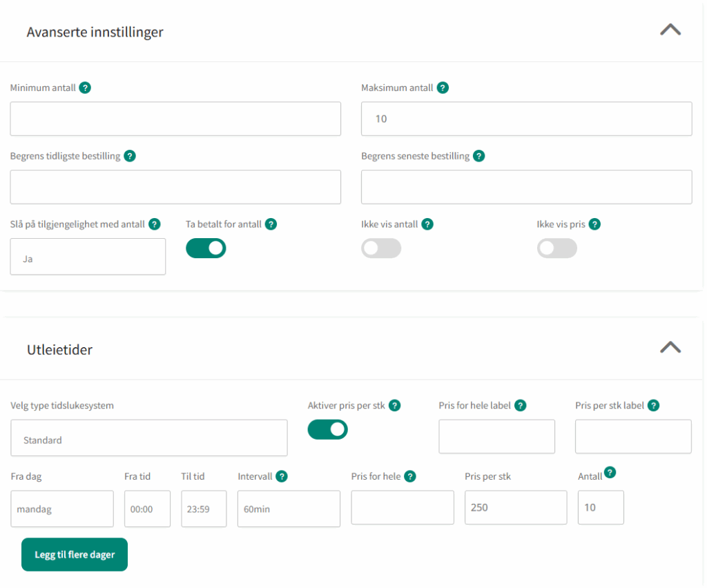707x588 pixels.
Task: Open help for Begrens tidligste bestilling
Action: coord(130,156)
